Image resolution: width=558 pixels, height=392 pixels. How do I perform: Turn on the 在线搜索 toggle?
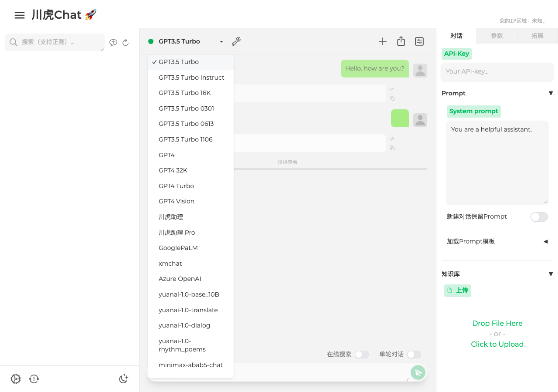coord(362,355)
